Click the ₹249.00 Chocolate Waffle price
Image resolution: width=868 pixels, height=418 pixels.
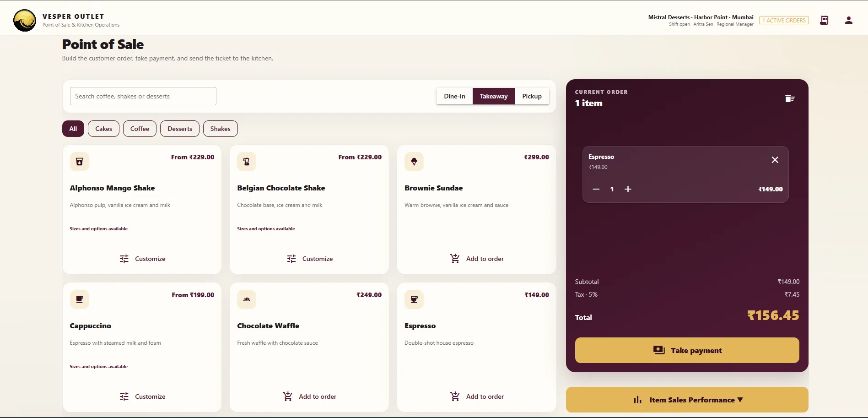coord(369,295)
